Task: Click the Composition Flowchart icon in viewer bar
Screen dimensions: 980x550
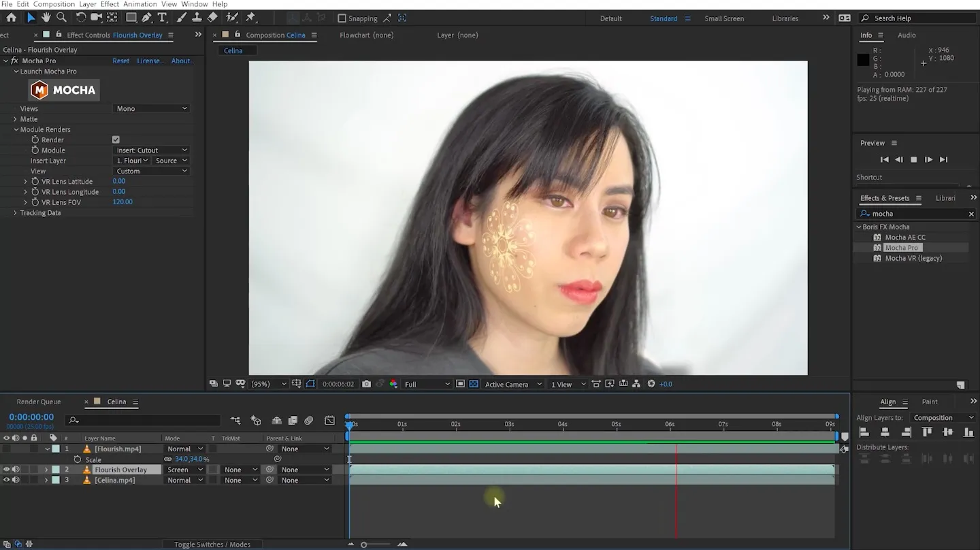Action: (x=636, y=384)
